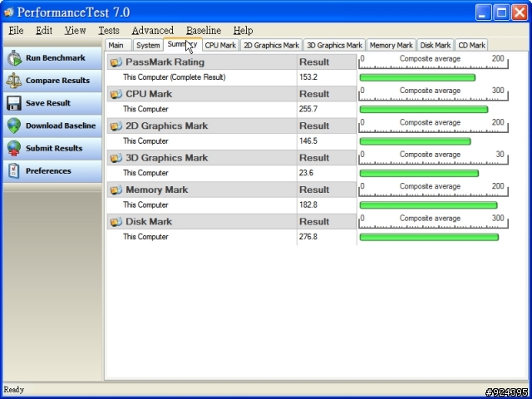This screenshot has height=399, width=532.
Task: Click the Run Benchmark button label
Action: [56, 58]
